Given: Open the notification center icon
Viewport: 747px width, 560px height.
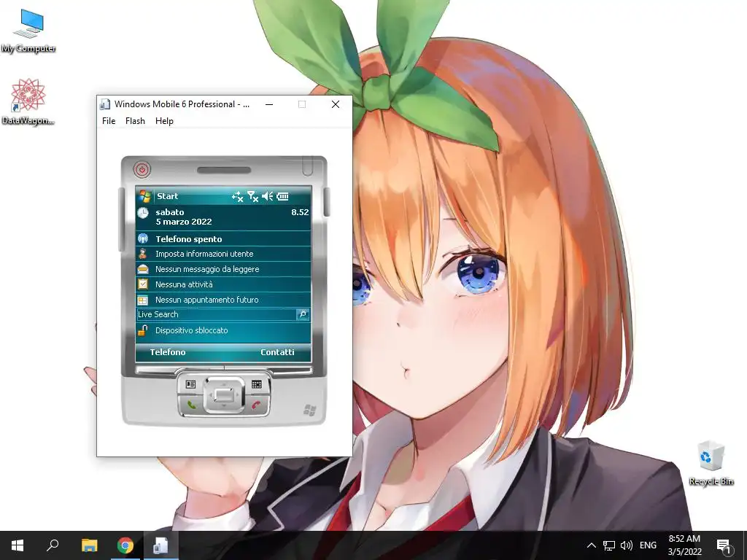Looking at the screenshot, I should click(x=724, y=545).
